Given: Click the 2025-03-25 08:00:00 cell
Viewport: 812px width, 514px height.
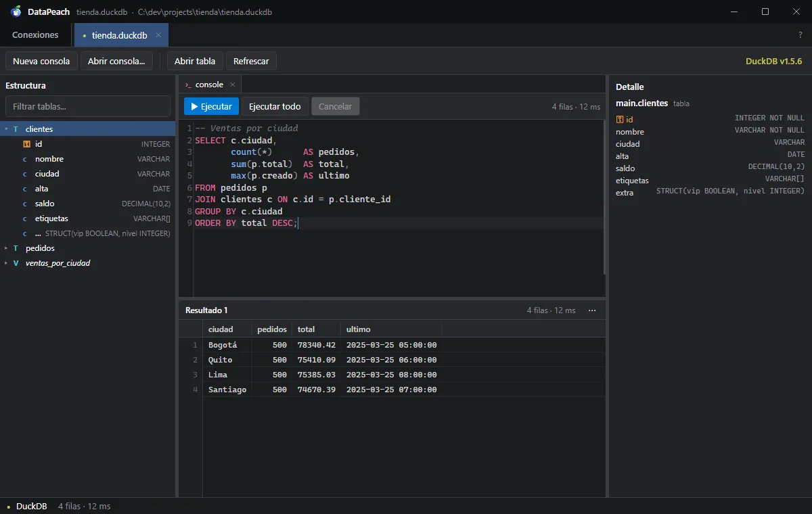Looking at the screenshot, I should 391,375.
